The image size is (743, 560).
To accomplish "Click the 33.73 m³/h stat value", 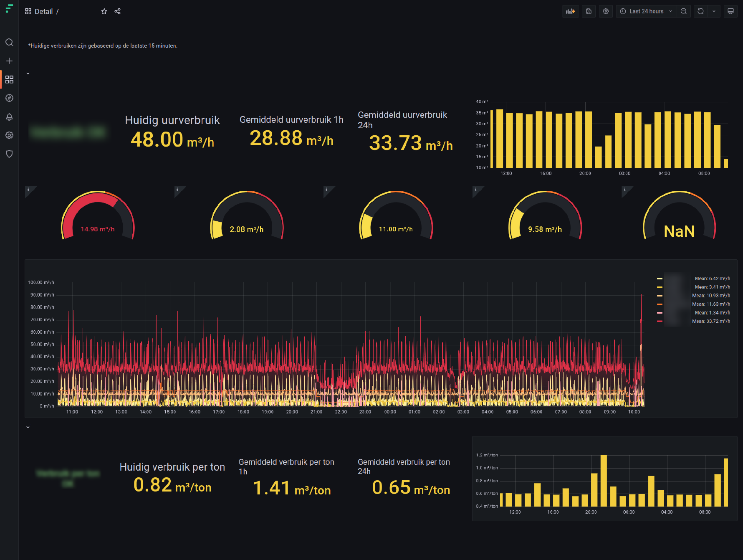I will [x=411, y=143].
